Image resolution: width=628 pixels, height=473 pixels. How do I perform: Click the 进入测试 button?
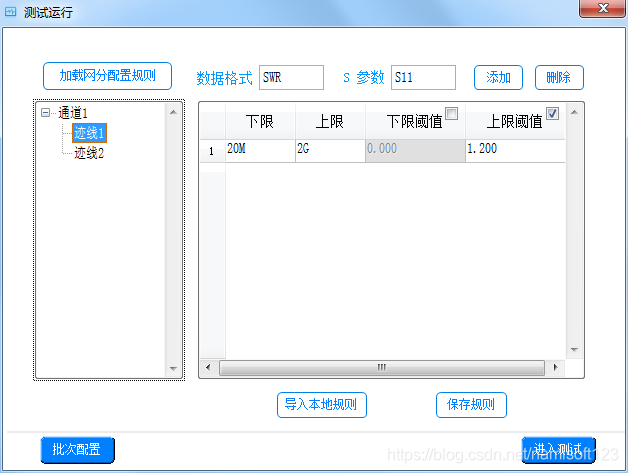pyautogui.click(x=558, y=450)
